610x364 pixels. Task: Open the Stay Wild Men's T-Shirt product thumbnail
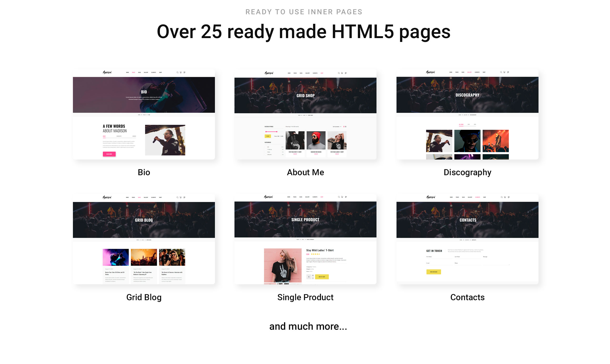[295, 140]
